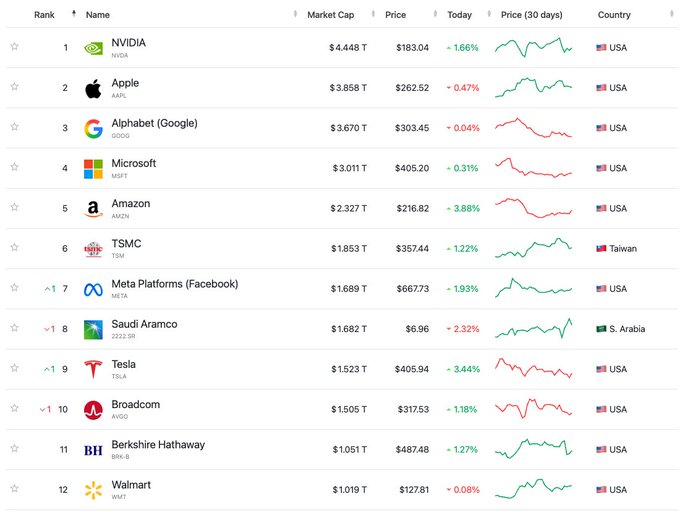Viewport: 680px width, 512px height.
Task: Click the Amazon logo icon
Action: coord(93,209)
